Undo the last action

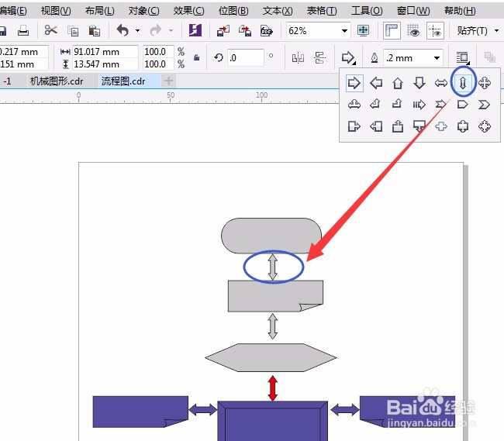coord(123,30)
